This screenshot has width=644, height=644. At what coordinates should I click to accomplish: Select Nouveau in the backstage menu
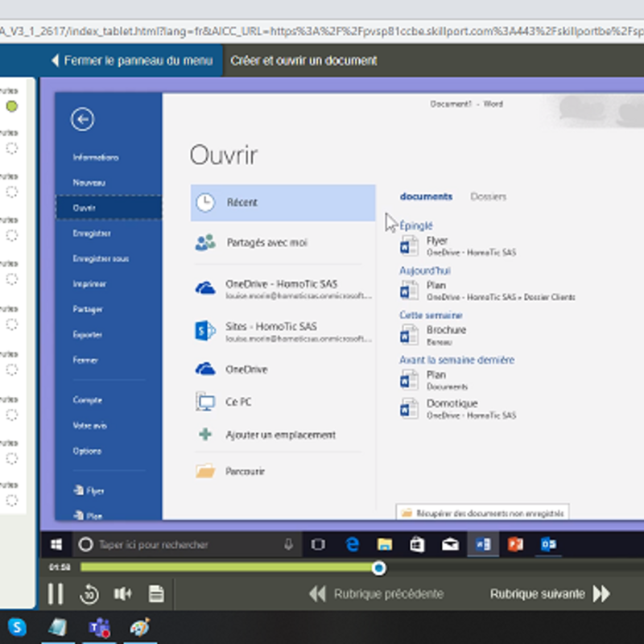tap(89, 183)
